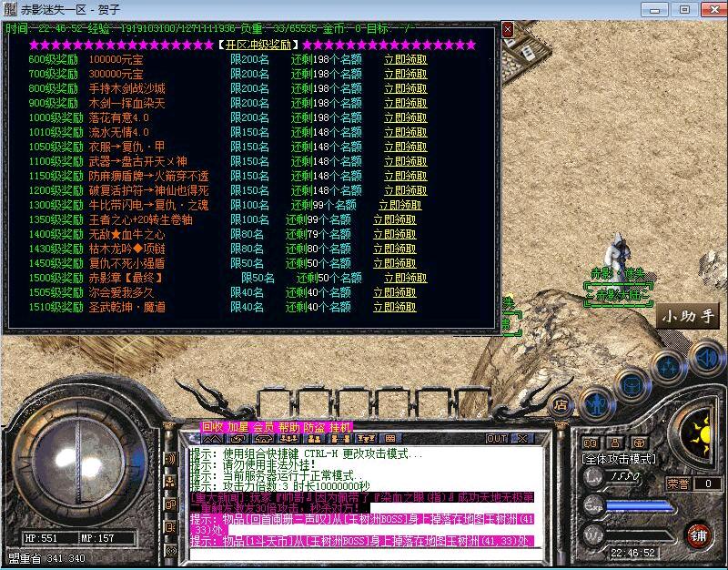Viewport: 728px width, 570px height.
Task: Claim the 800级奖励 via 立即领取
Action: tap(405, 88)
